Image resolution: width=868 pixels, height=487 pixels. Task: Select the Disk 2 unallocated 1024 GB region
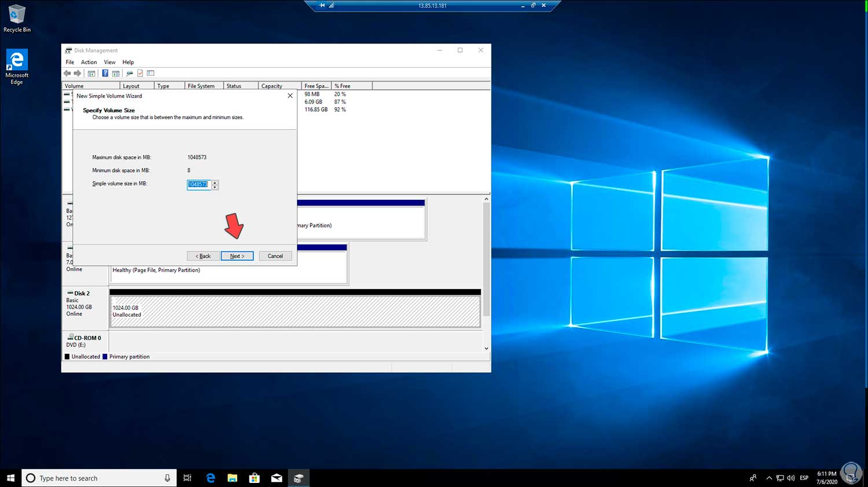pyautogui.click(x=295, y=312)
